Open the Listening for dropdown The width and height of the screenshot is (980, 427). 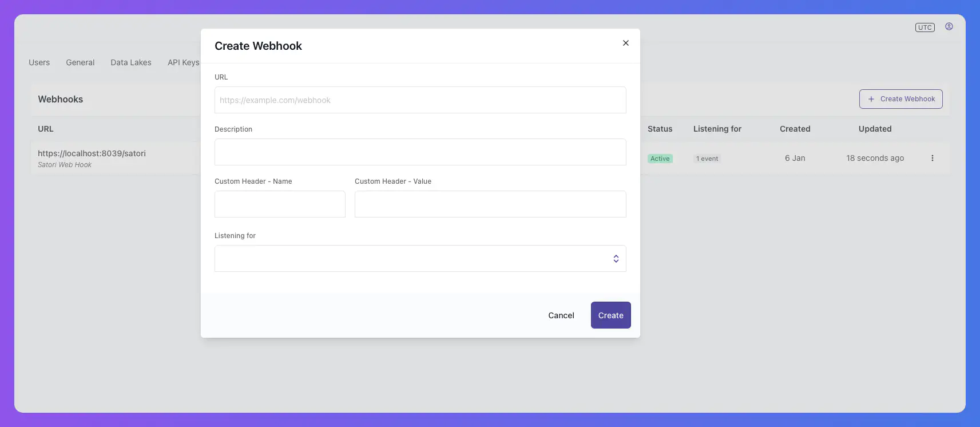[420, 259]
